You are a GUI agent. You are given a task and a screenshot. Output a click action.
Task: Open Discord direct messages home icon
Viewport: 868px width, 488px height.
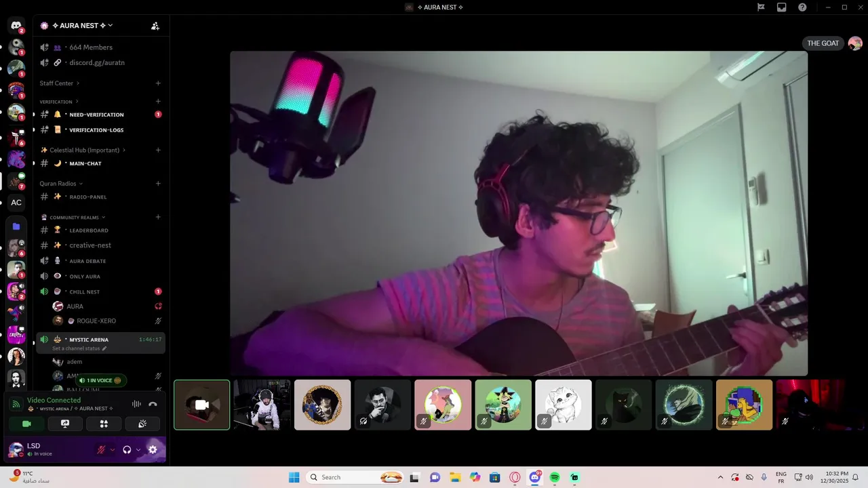[16, 26]
